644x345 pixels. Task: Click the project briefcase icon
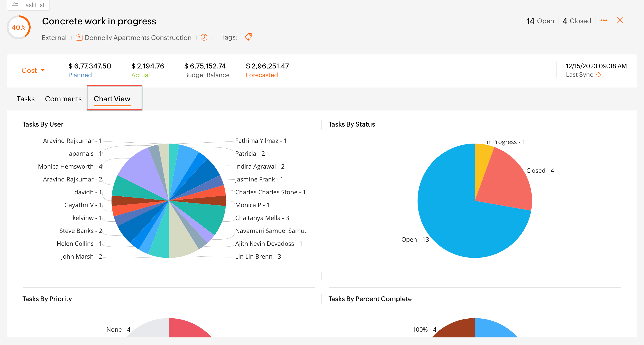coord(79,37)
